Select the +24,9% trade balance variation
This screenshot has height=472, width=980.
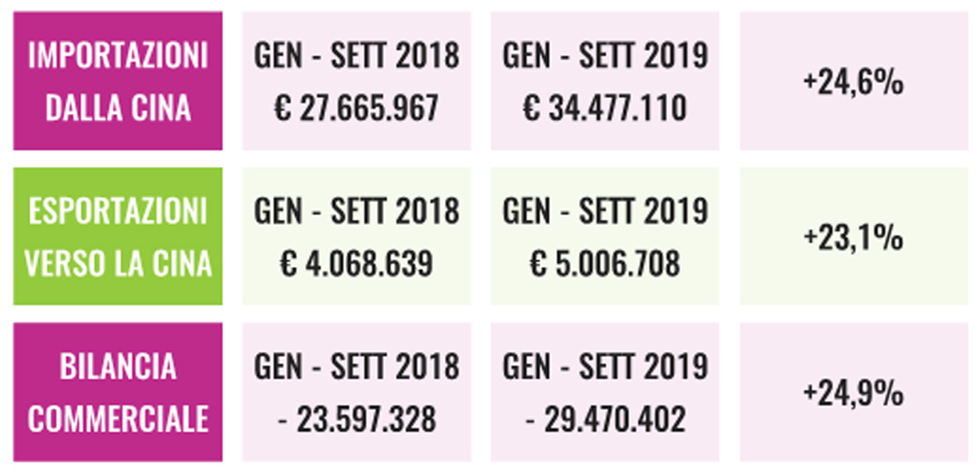click(854, 392)
